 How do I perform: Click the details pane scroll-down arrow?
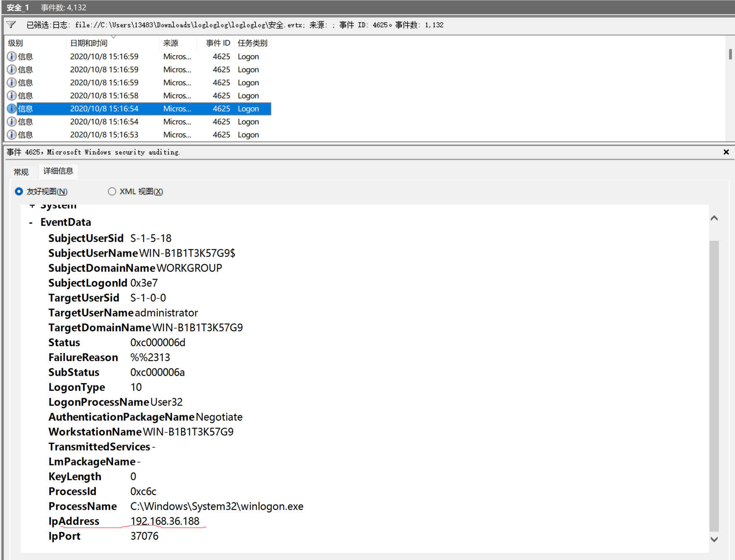(x=714, y=539)
